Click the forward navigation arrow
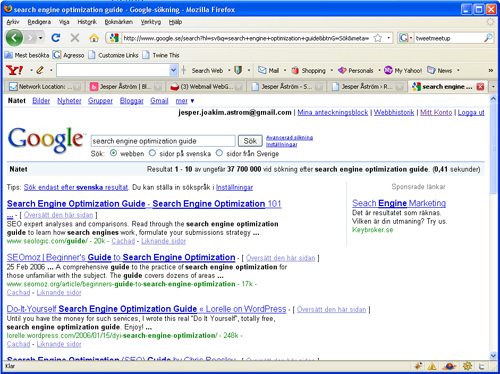 pos(30,38)
